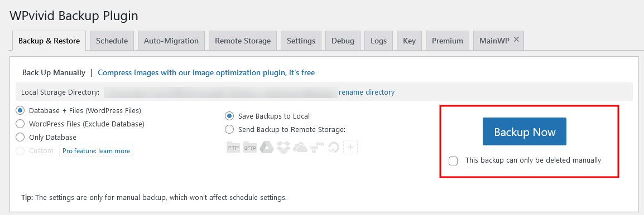Viewport: 644px width, 215px height.
Task: Click 'Pro feature: learn more' link
Action: (96, 150)
